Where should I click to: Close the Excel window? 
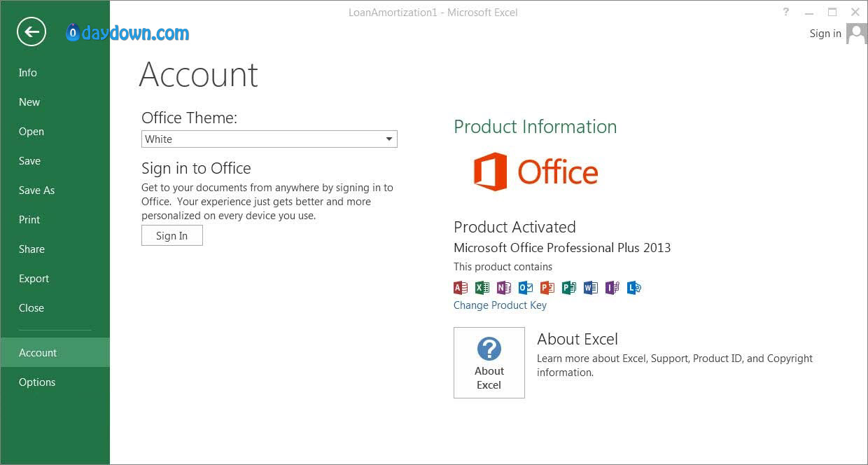tap(855, 12)
